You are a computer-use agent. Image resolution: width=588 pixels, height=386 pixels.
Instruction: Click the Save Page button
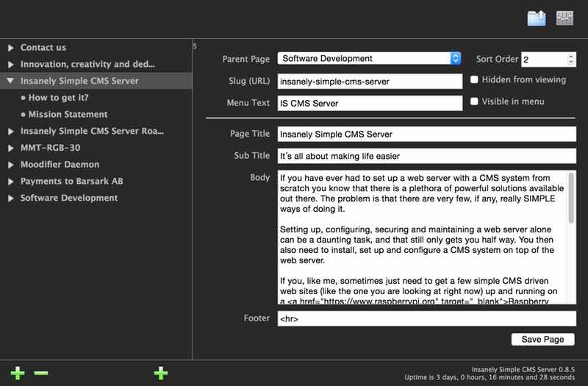point(542,340)
